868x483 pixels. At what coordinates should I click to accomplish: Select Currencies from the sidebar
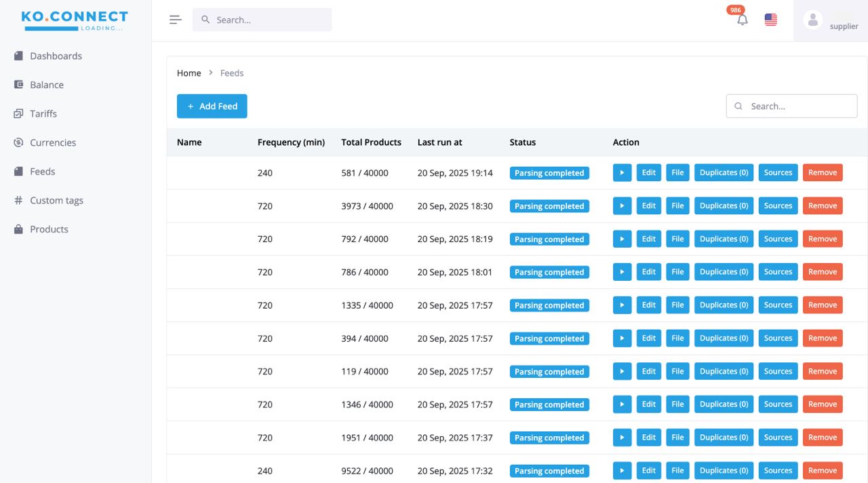point(53,142)
